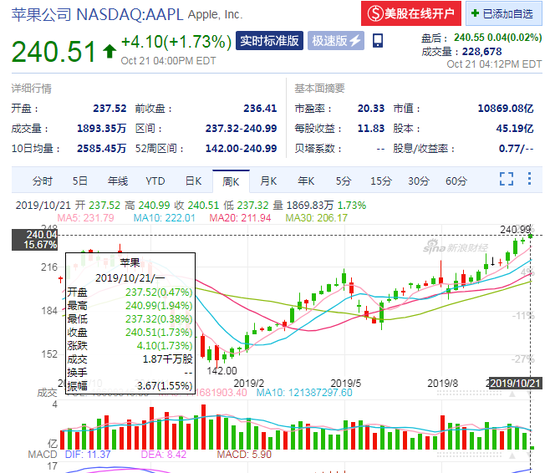Click the 苹果公司 NASDAQ:AAPL title
550x473 pixels.
click(x=97, y=15)
